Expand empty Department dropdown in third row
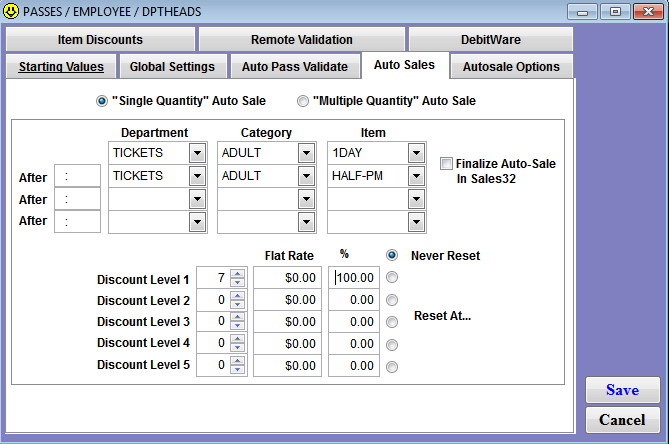 (x=197, y=199)
